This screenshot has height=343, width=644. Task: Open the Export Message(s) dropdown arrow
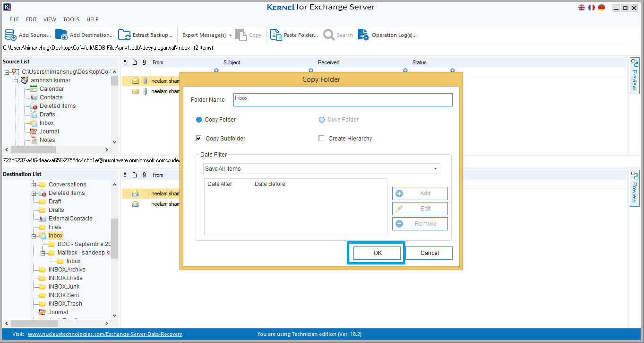click(x=230, y=35)
